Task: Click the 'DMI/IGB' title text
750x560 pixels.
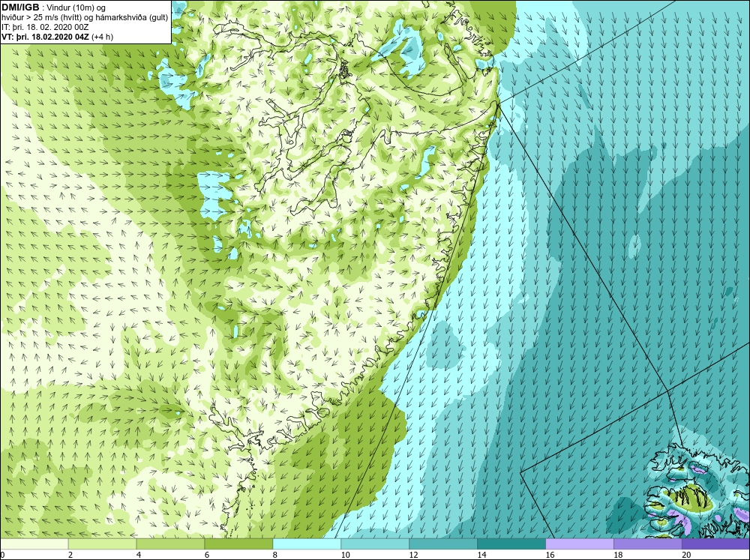Action: [20, 7]
